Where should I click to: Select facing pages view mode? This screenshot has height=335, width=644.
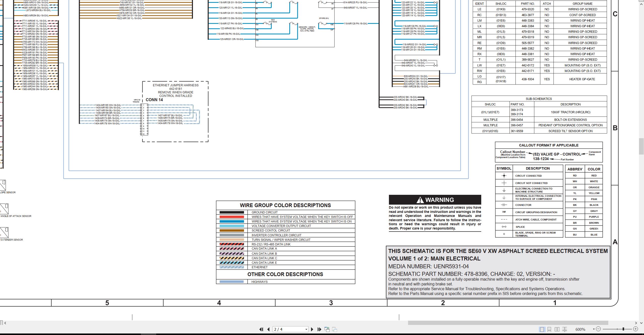(557, 329)
